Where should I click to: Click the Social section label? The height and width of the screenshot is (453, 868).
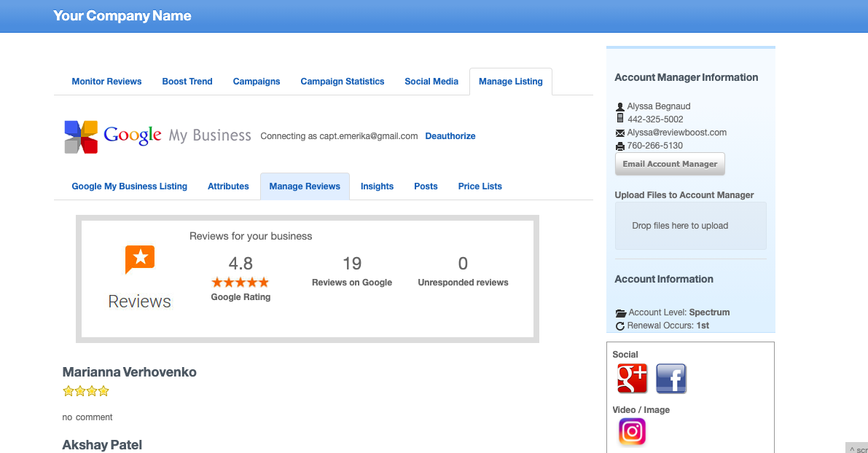coord(625,355)
